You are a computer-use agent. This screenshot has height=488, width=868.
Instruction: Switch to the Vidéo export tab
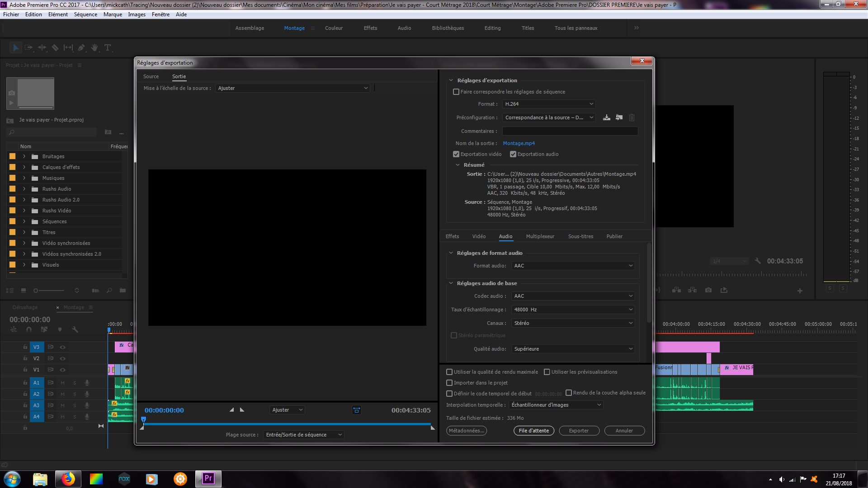click(479, 236)
